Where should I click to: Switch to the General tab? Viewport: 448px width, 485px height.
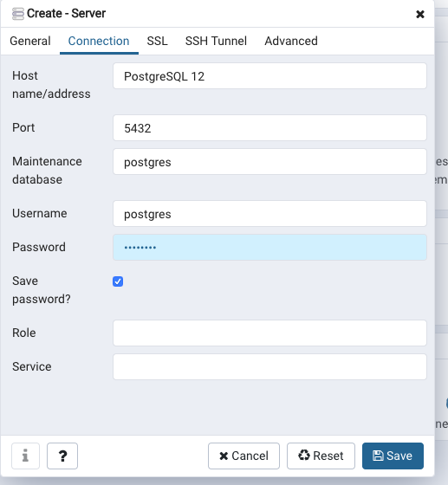coord(30,41)
